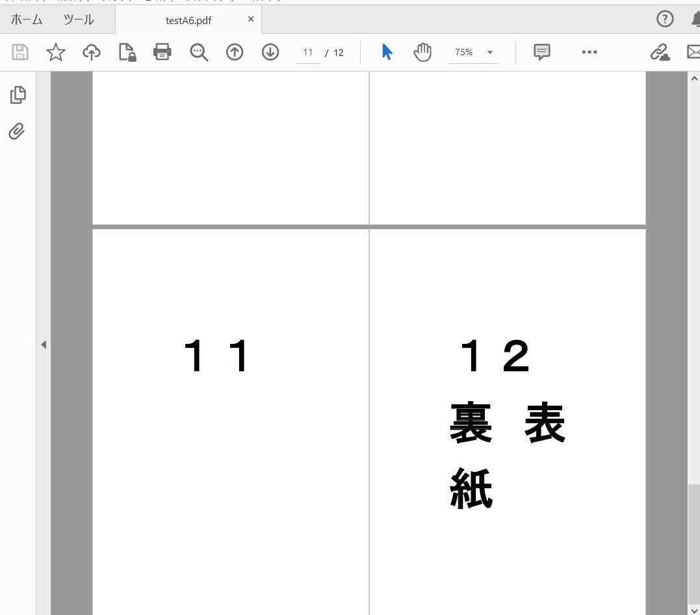Click the Save file icon

(20, 52)
